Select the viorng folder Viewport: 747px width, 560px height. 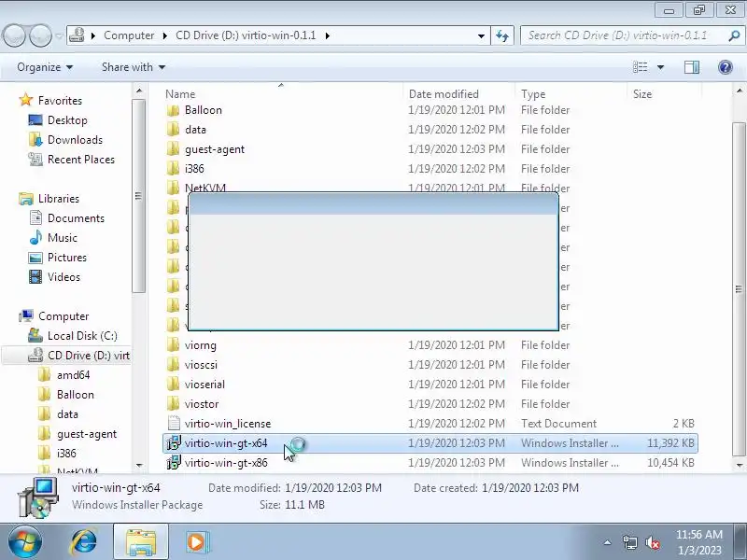pos(201,345)
